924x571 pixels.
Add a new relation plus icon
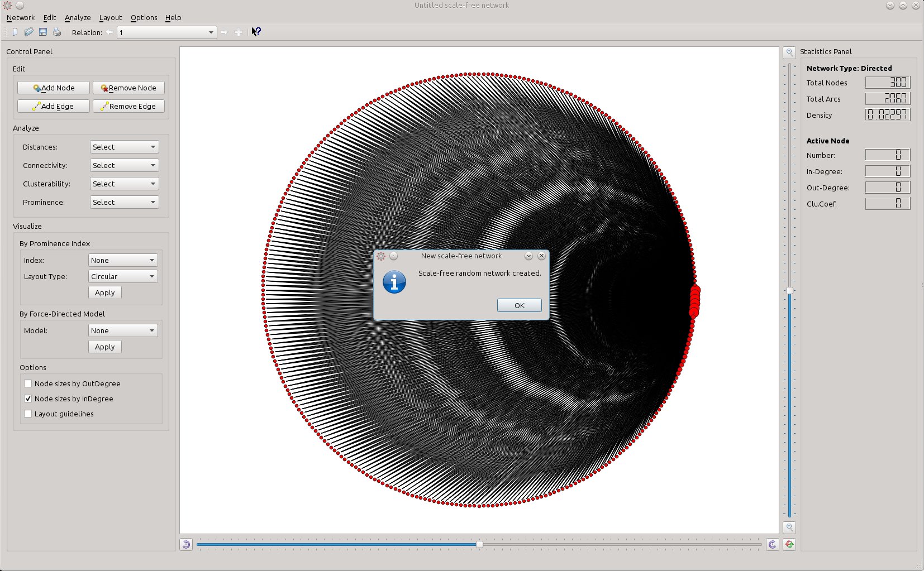pos(239,32)
